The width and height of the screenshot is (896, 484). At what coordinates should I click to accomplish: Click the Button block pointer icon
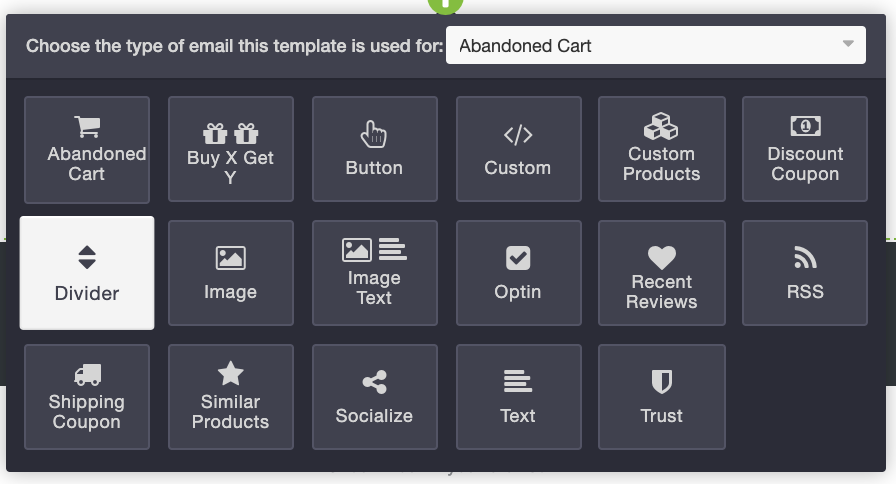(373, 134)
